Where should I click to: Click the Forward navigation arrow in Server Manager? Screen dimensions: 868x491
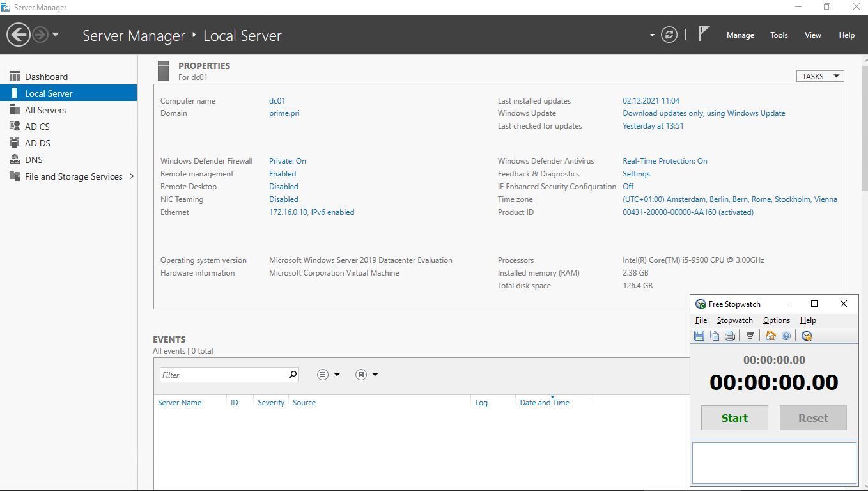[40, 35]
